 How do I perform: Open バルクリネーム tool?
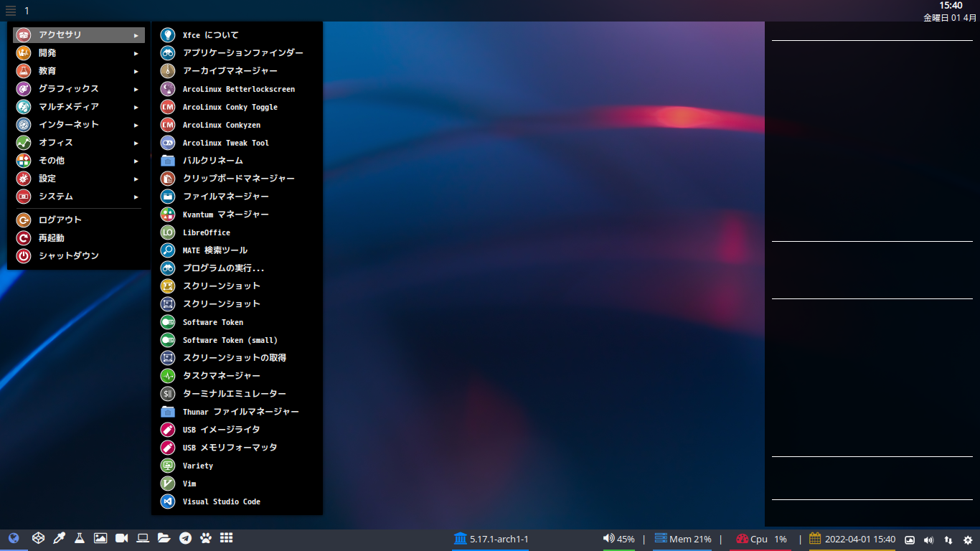click(x=237, y=160)
